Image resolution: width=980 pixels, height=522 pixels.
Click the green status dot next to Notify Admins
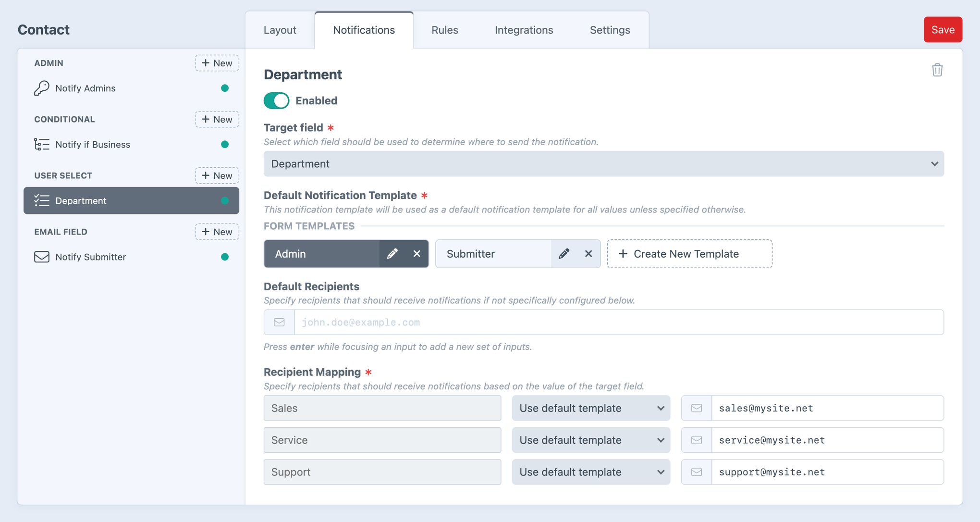tap(224, 88)
